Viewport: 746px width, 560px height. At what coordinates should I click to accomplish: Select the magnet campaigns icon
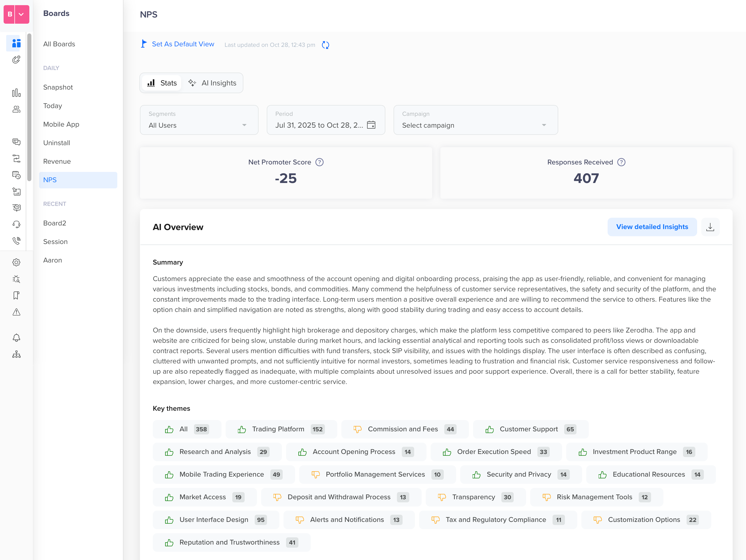tap(16, 60)
